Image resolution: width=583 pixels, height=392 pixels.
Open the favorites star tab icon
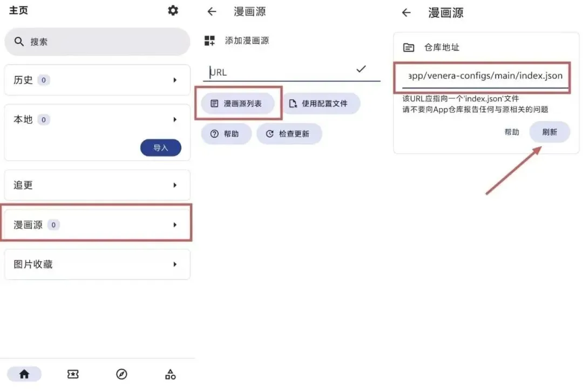73,374
